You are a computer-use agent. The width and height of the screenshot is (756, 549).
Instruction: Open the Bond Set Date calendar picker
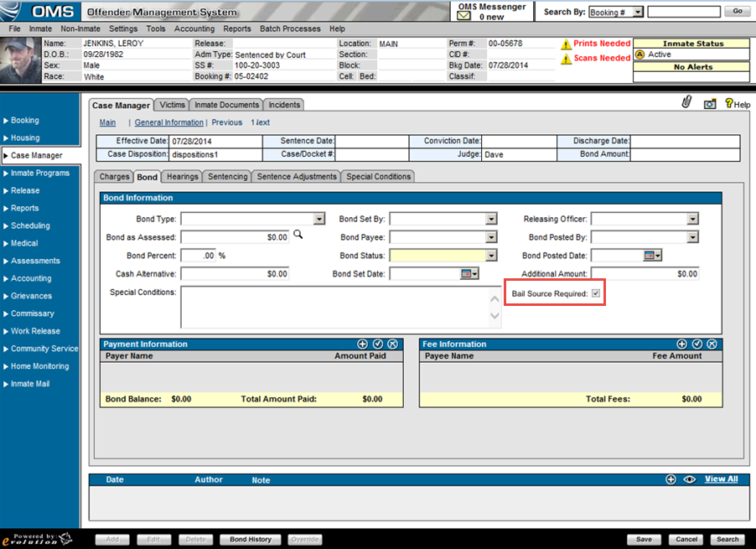coord(469,273)
